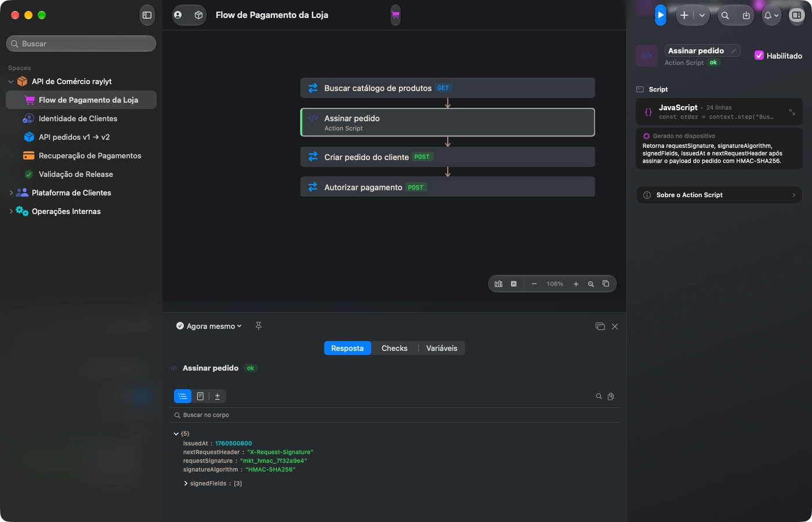Viewport: 812px width, 522px height.
Task: Toggle the left sidebar visibility
Action: click(147, 15)
